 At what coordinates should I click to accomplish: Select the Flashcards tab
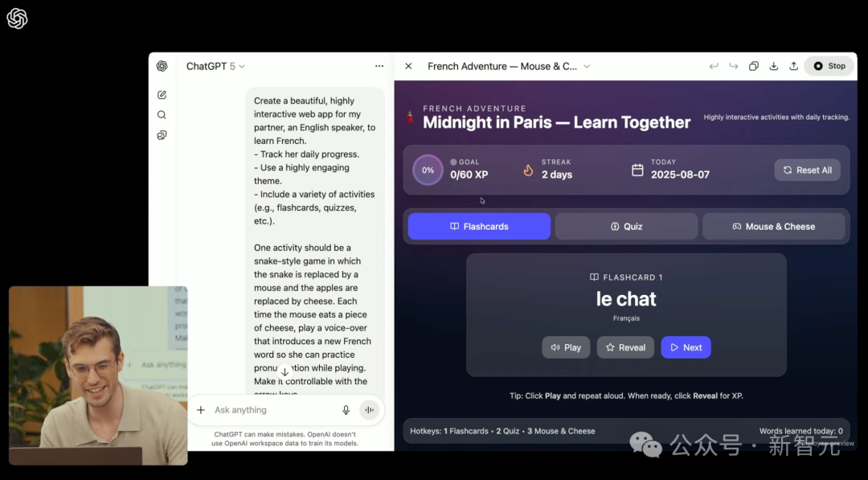pos(479,227)
